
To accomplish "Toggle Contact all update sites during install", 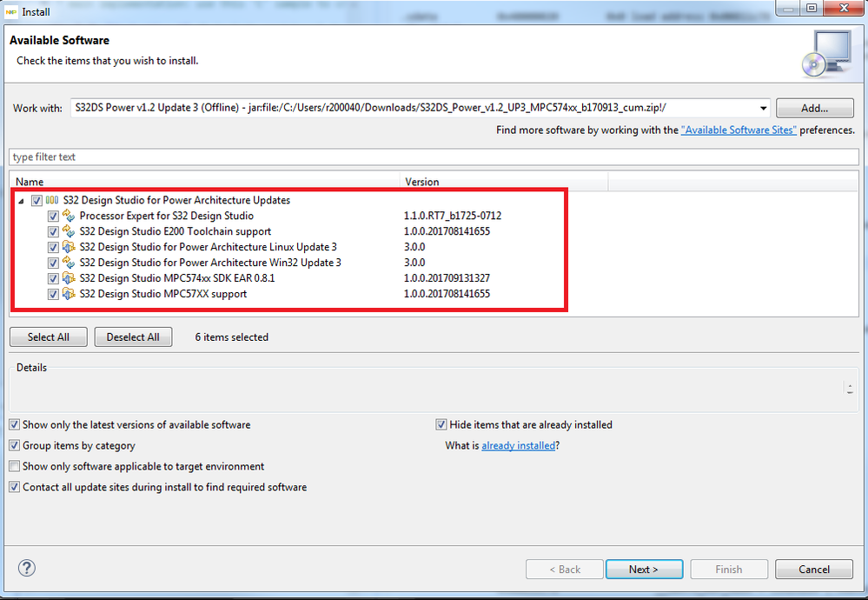I will pos(15,487).
